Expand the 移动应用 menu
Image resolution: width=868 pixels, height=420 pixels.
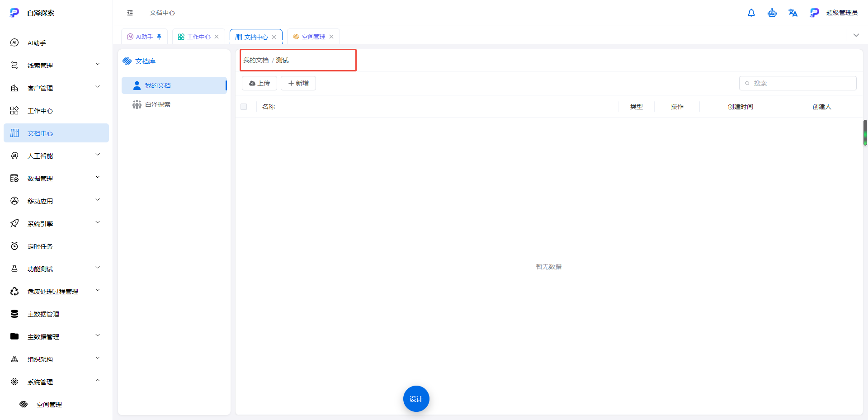click(x=56, y=201)
